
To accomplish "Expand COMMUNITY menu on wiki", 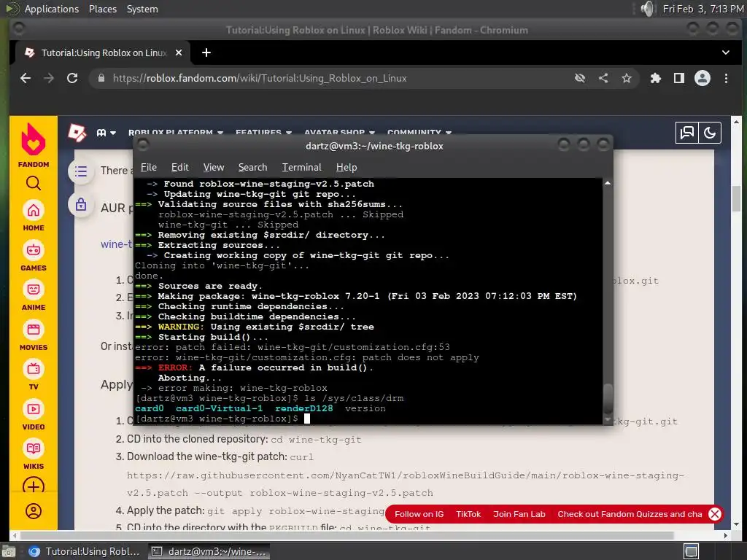I will click(x=419, y=133).
